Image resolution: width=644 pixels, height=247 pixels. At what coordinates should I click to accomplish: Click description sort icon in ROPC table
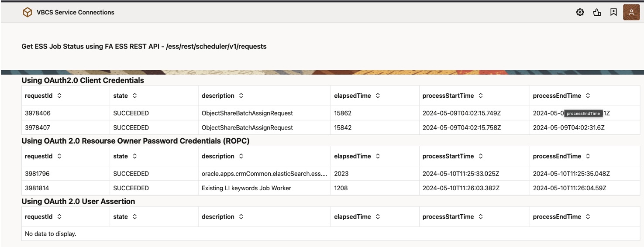[241, 156]
